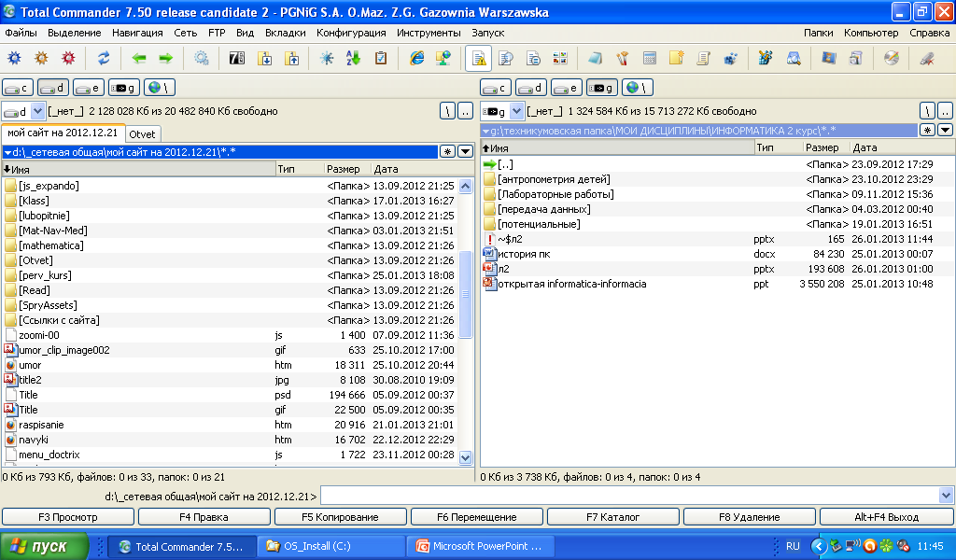The image size is (956, 560).
Task: Click the F3 Просмотр button
Action: point(68,517)
